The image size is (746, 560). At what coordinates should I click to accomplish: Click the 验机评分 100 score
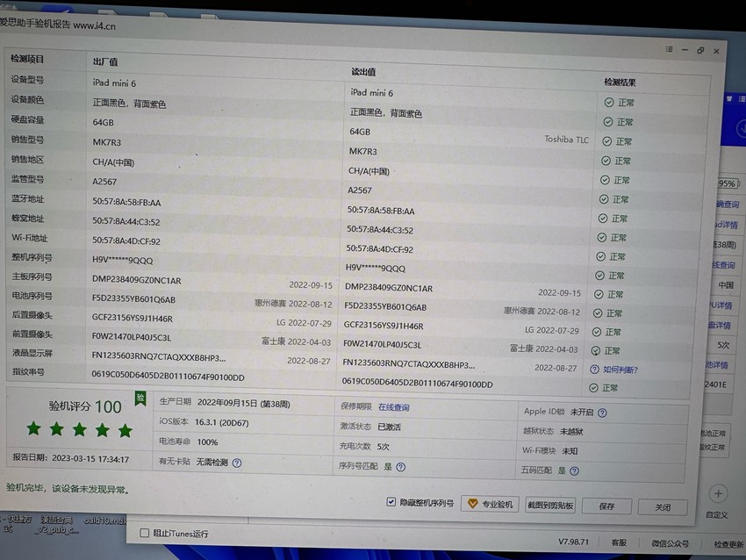[85, 406]
